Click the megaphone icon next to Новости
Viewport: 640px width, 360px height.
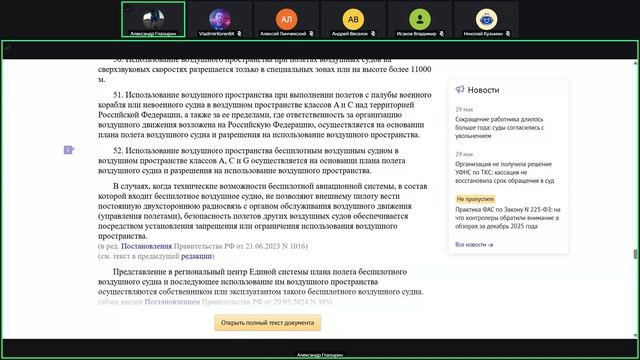pos(460,89)
